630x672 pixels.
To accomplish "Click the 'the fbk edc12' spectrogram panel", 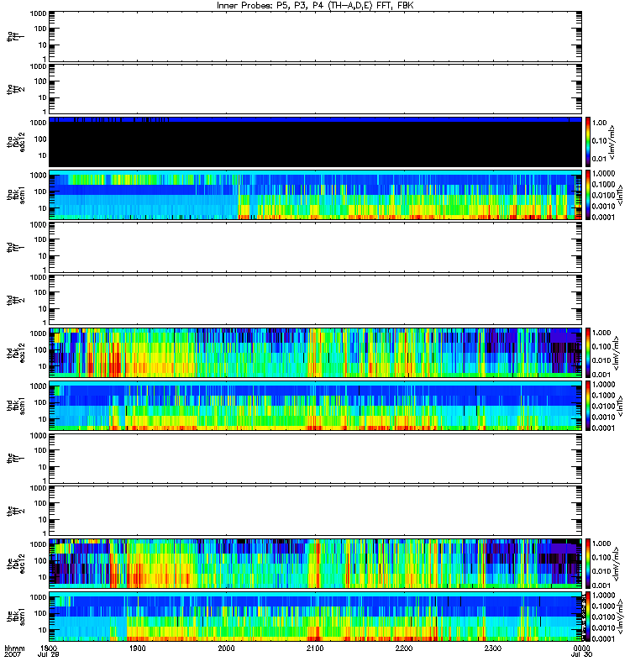I will 316,564.
